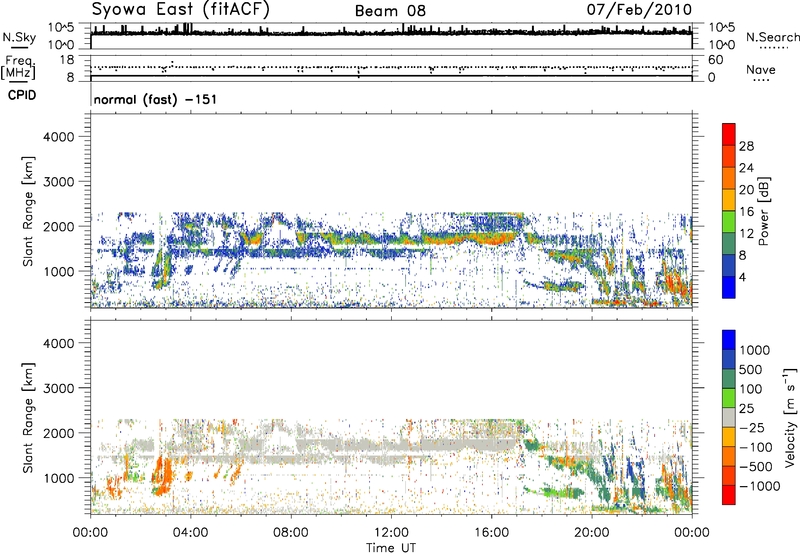Click the "28" label on power colorbar
The image size is (800, 554).
(746, 146)
